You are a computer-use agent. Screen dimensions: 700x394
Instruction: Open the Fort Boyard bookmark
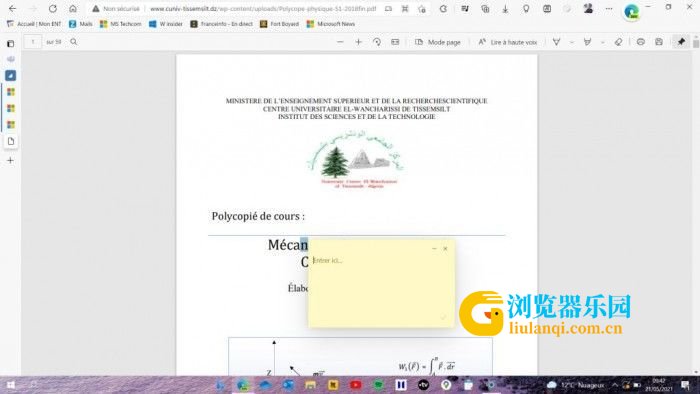[279, 24]
